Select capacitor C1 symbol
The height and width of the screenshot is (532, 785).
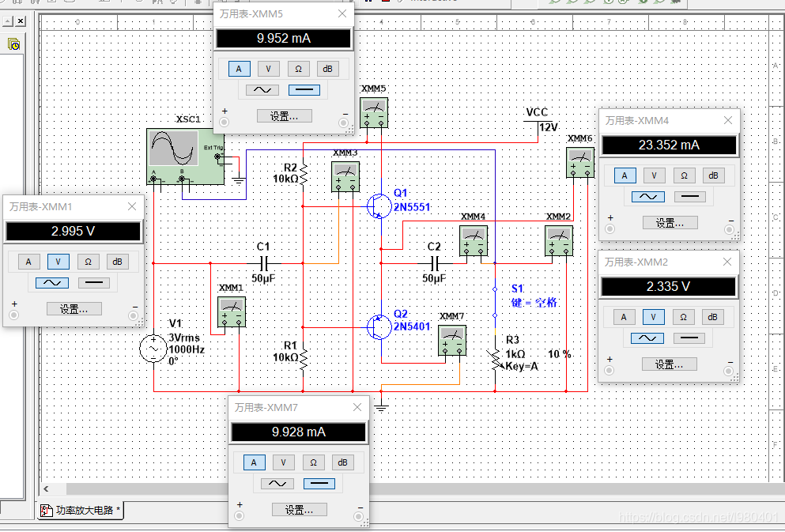coord(264,263)
